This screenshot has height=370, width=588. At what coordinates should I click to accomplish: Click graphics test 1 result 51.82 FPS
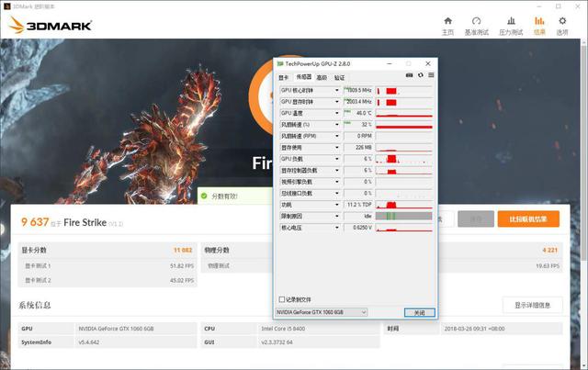(x=182, y=265)
